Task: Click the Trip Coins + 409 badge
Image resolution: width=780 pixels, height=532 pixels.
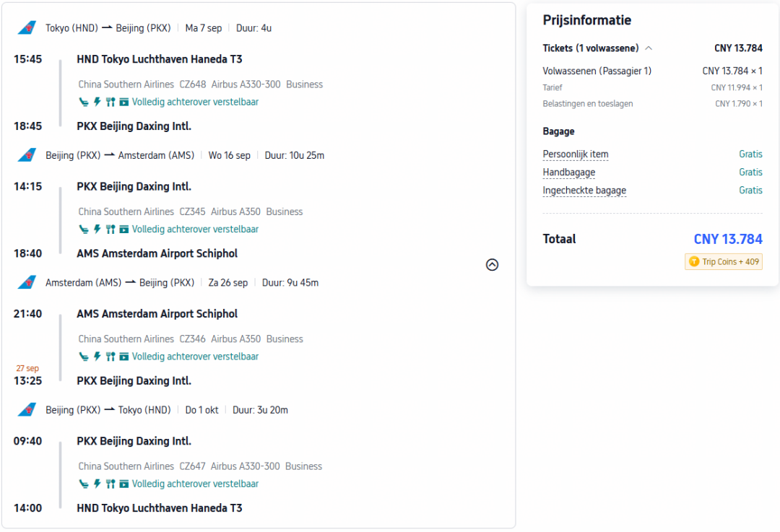Action: tap(724, 261)
